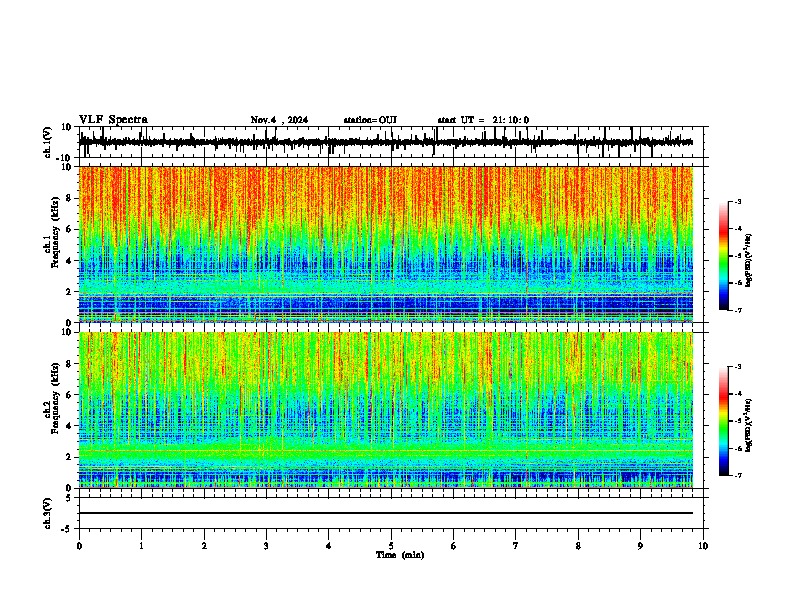The height and width of the screenshot is (612, 792).
Task: Click the ch.1 colorbar 'log(PSD)' label
Action: [x=749, y=261]
